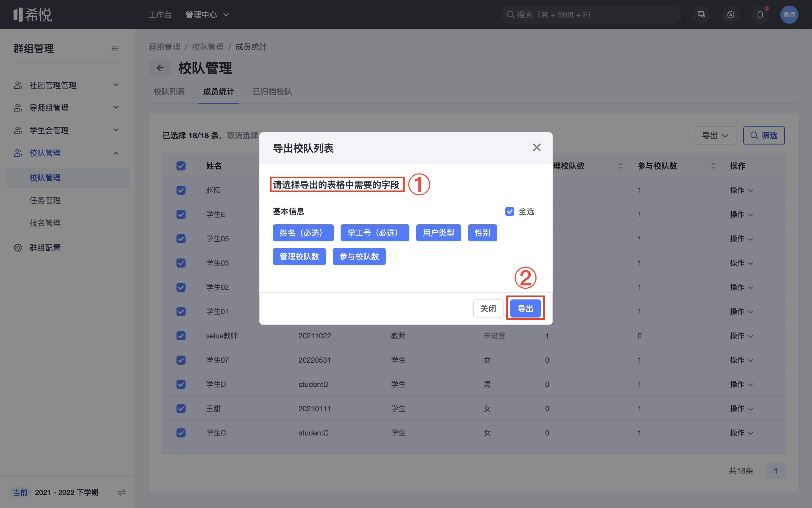Viewport: 812px width, 508px height.
Task: Toggle the 全选 checkbox in export dialog
Action: 509,211
